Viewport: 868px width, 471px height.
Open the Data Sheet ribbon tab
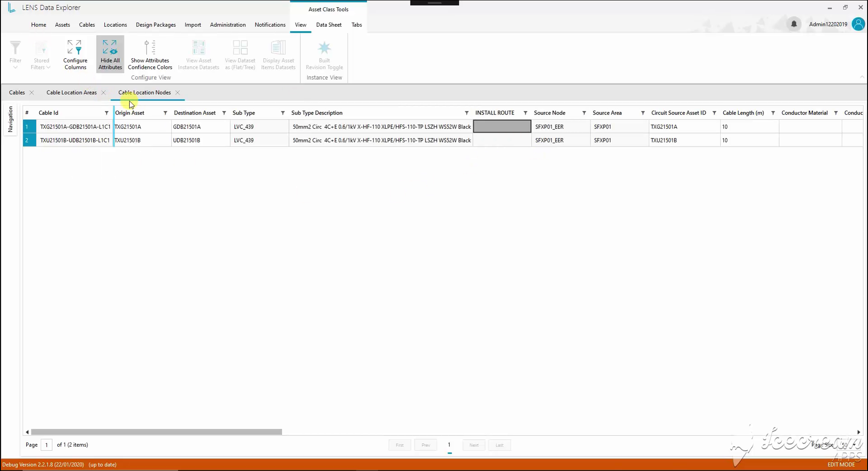point(329,25)
